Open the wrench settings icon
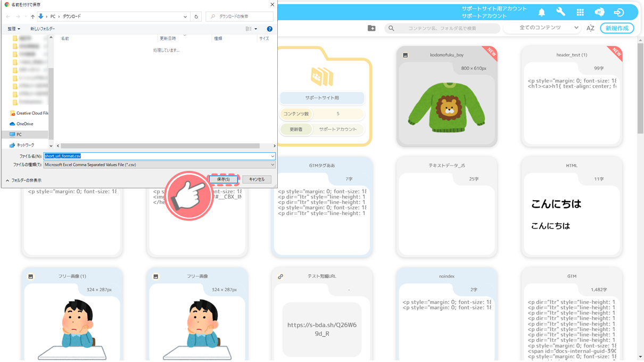Image resolution: width=644 pixels, height=362 pixels. (560, 12)
